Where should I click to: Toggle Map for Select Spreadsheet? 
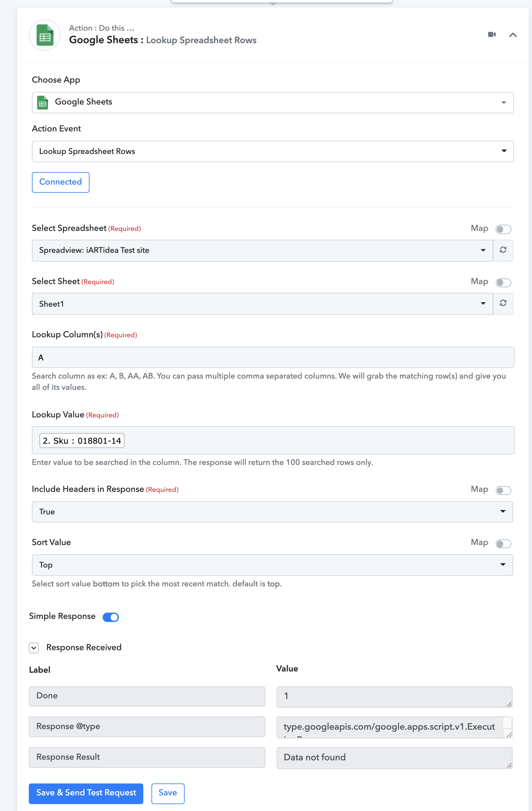click(503, 229)
